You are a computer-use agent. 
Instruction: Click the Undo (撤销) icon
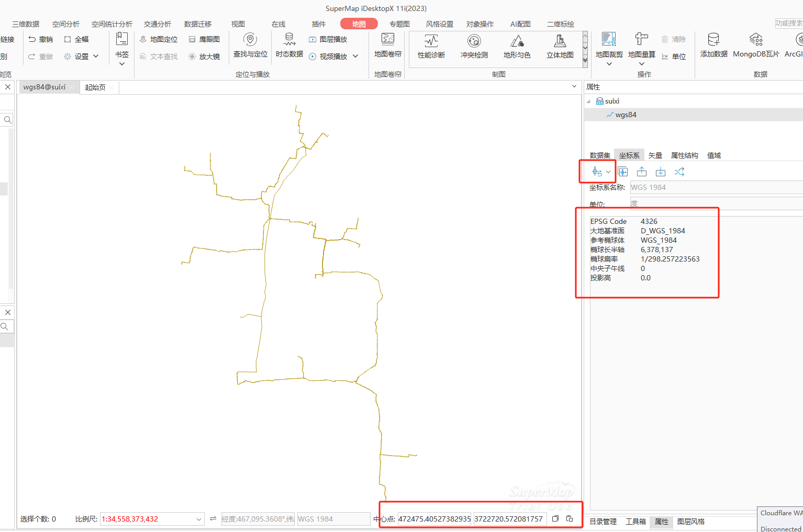point(32,39)
